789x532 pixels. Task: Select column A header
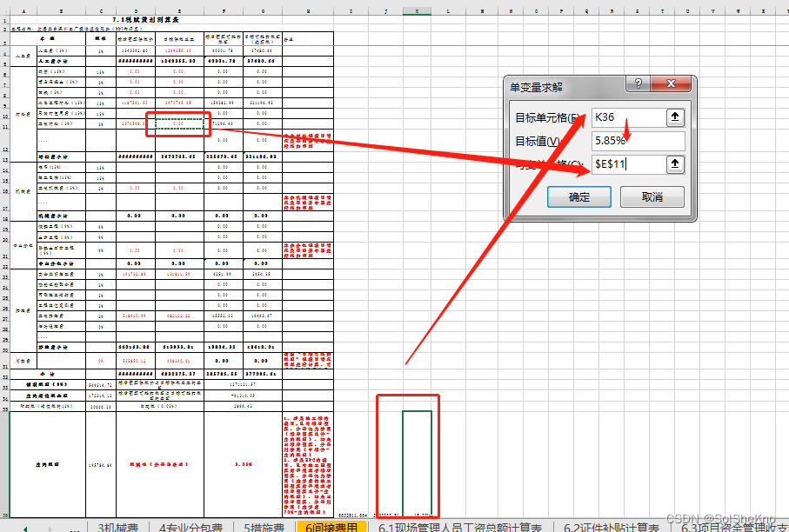click(x=23, y=11)
